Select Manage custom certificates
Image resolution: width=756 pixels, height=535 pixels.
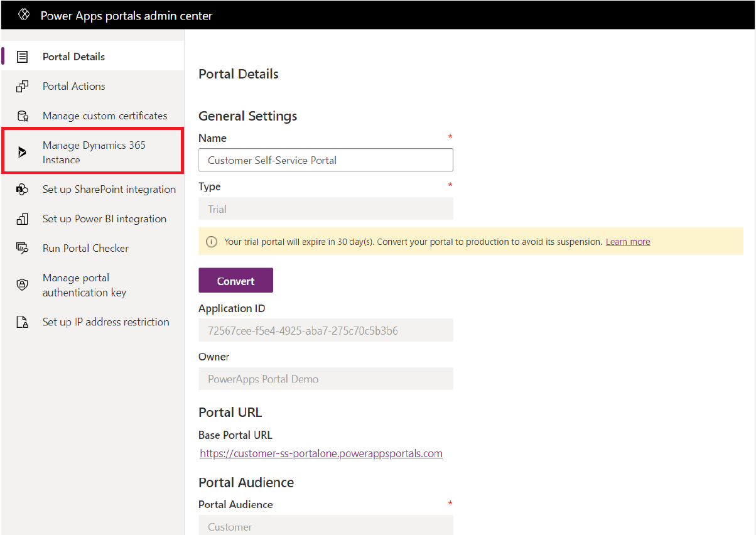click(x=93, y=116)
